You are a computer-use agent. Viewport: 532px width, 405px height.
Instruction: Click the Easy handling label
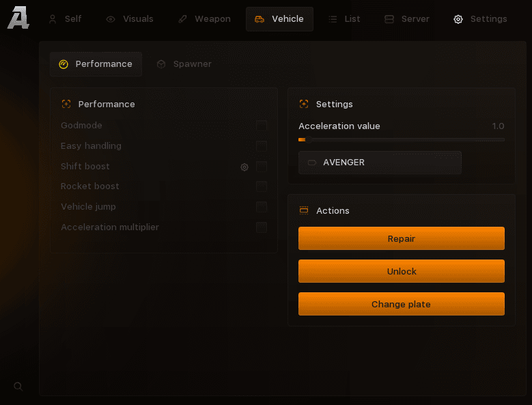click(91, 146)
